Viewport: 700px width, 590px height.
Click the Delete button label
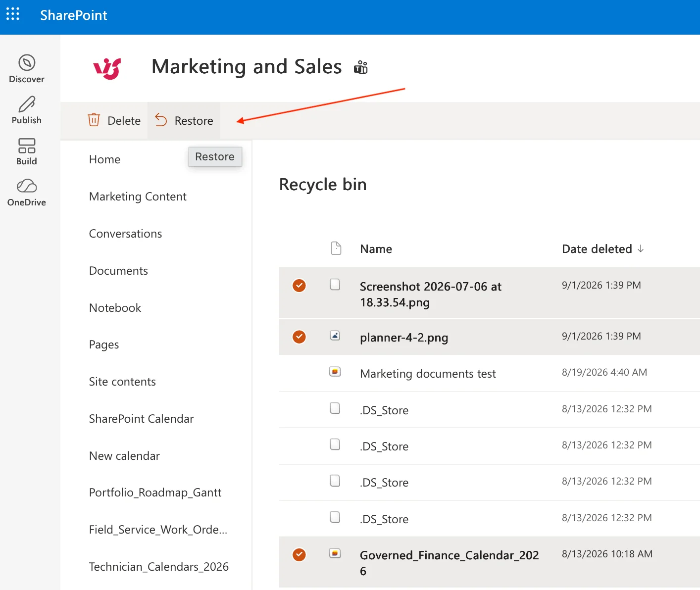pyautogui.click(x=124, y=121)
